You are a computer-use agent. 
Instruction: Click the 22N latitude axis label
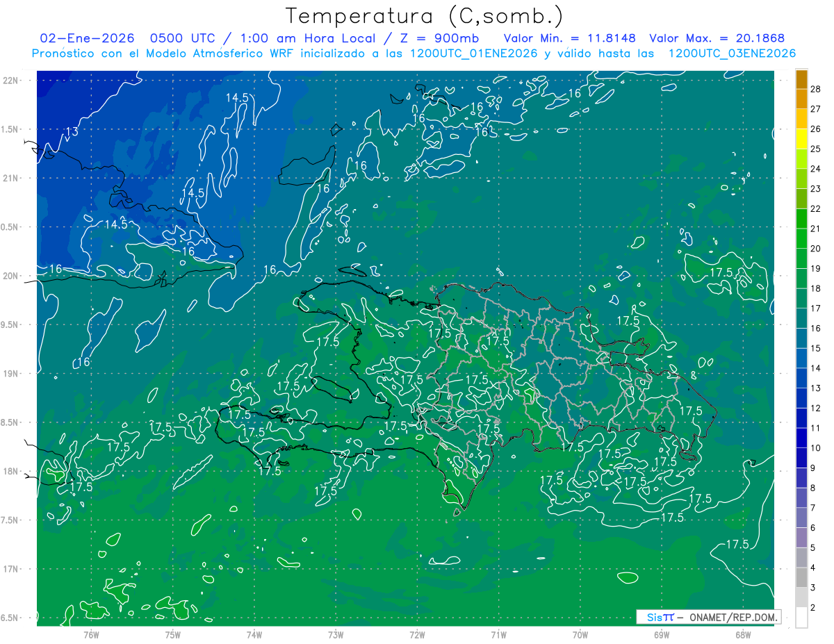tap(12, 81)
